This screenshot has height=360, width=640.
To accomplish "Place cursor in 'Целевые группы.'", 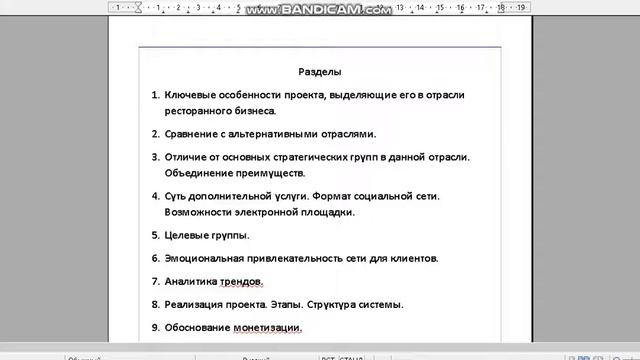I will [207, 236].
